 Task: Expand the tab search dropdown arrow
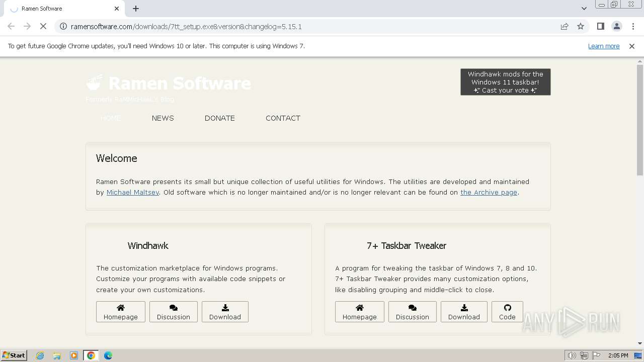click(x=584, y=9)
